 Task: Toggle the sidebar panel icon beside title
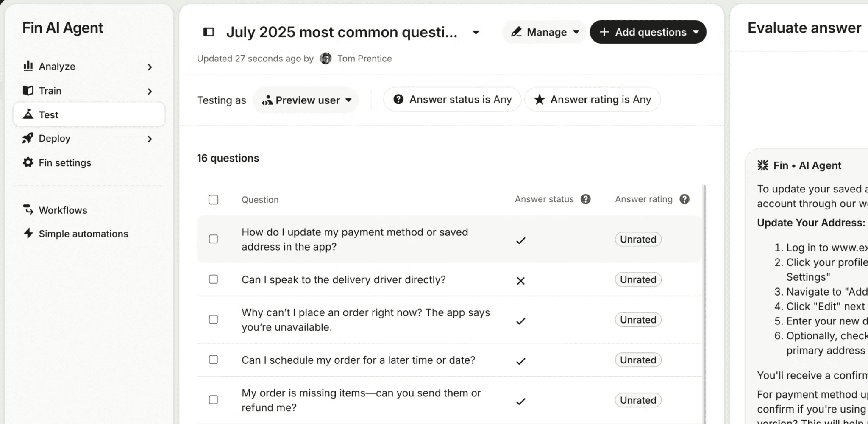(x=209, y=32)
